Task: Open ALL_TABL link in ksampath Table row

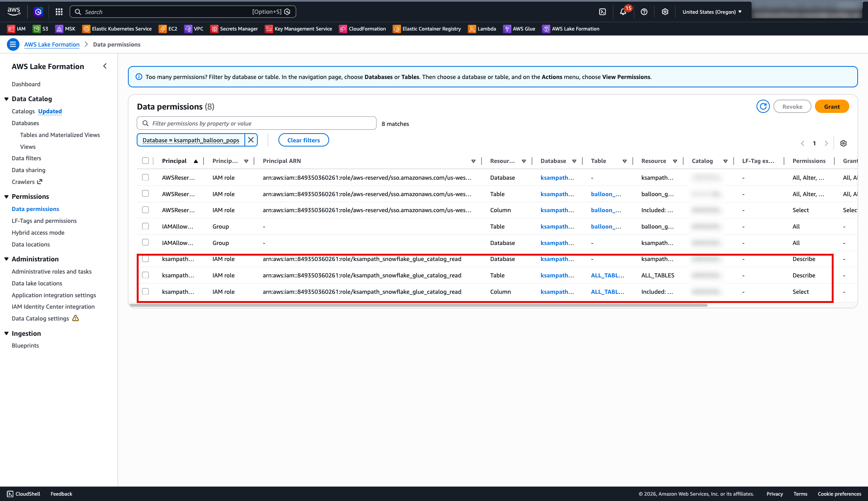Action: coord(608,275)
